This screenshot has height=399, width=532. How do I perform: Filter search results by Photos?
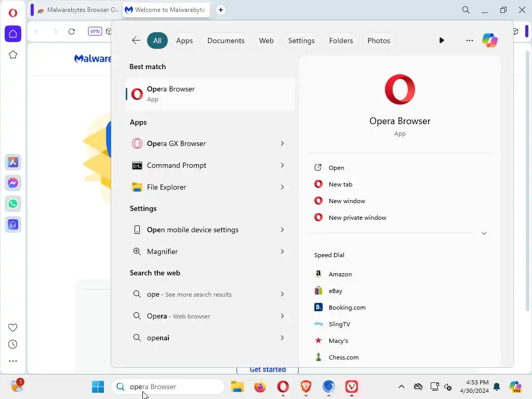(379, 41)
